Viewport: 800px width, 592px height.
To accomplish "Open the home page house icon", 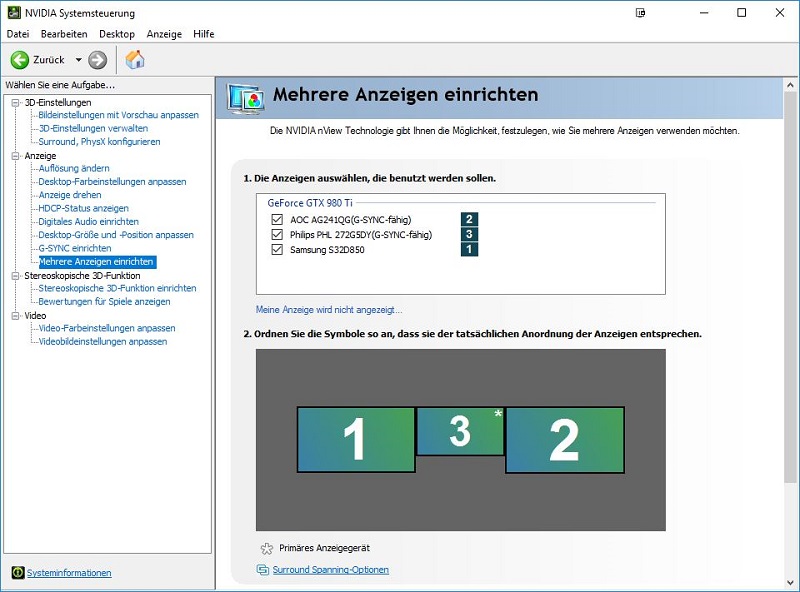I will [x=135, y=60].
